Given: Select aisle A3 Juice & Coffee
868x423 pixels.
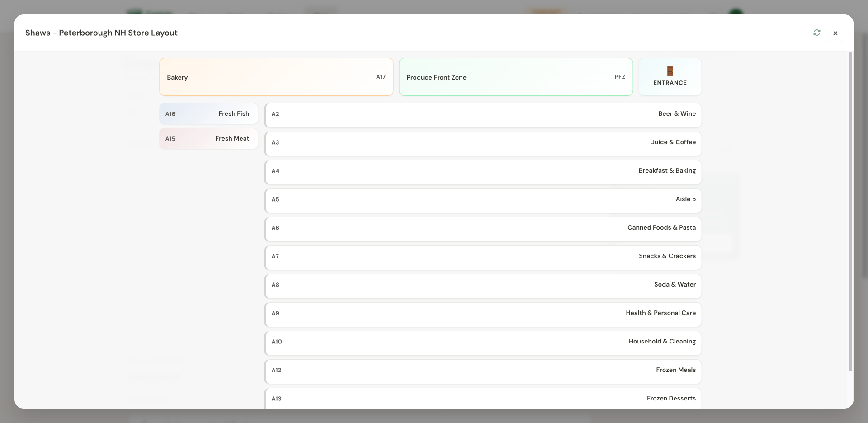Looking at the screenshot, I should (x=483, y=144).
